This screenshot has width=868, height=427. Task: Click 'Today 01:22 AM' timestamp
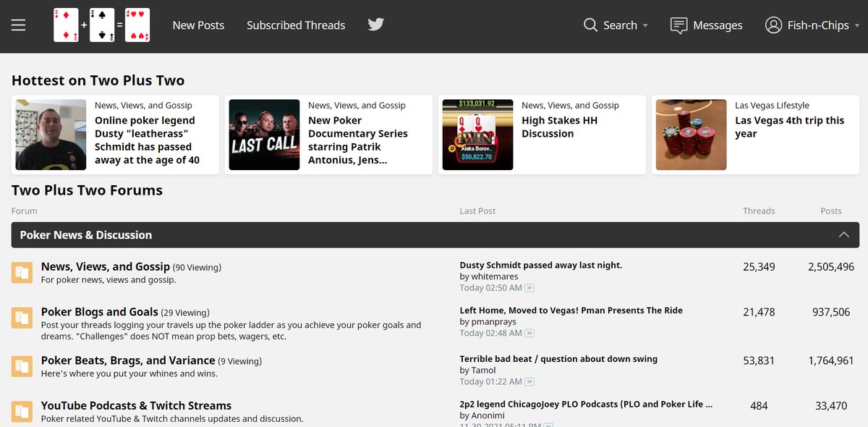[490, 382]
